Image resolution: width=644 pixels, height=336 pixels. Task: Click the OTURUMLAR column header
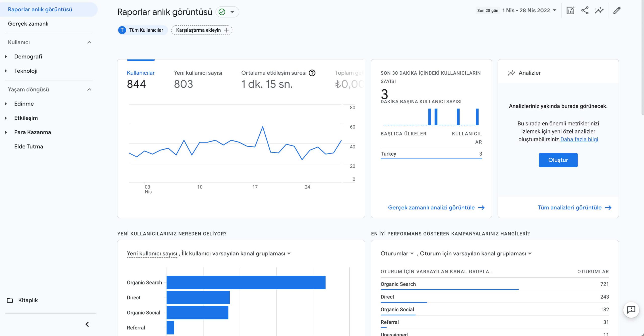click(x=593, y=272)
